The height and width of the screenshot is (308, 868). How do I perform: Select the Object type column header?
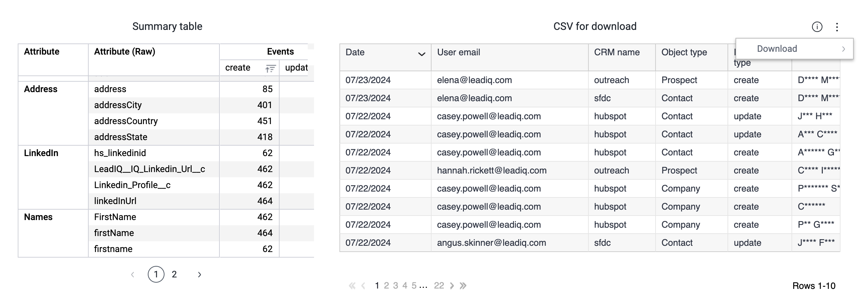tap(684, 52)
